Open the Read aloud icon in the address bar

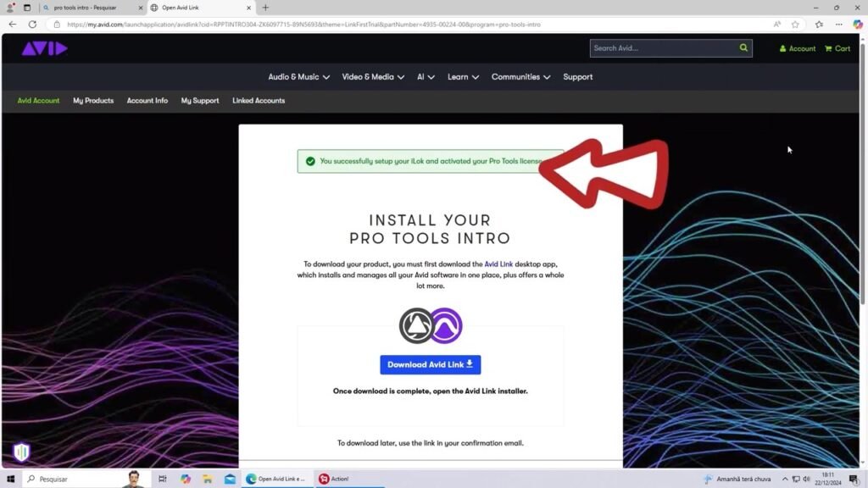coord(777,25)
